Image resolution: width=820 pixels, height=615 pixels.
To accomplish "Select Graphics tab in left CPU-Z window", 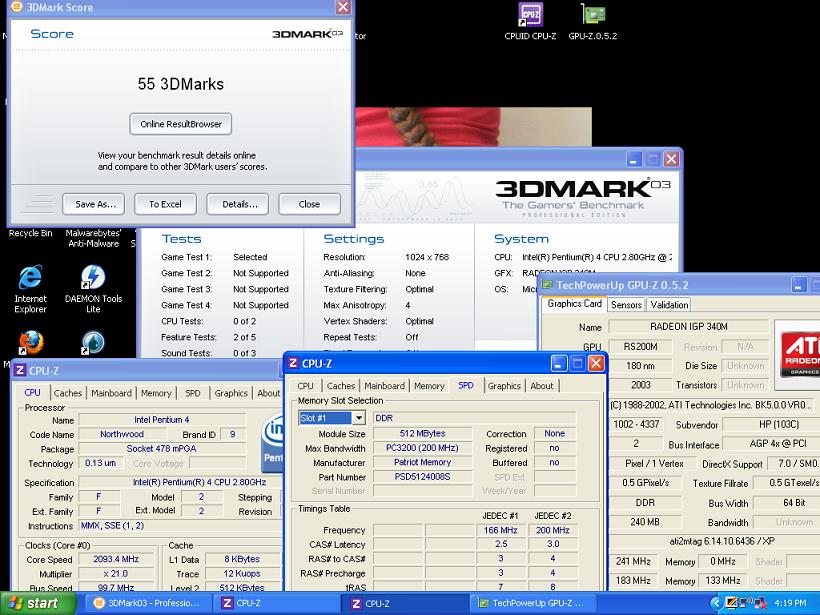I will click(231, 393).
